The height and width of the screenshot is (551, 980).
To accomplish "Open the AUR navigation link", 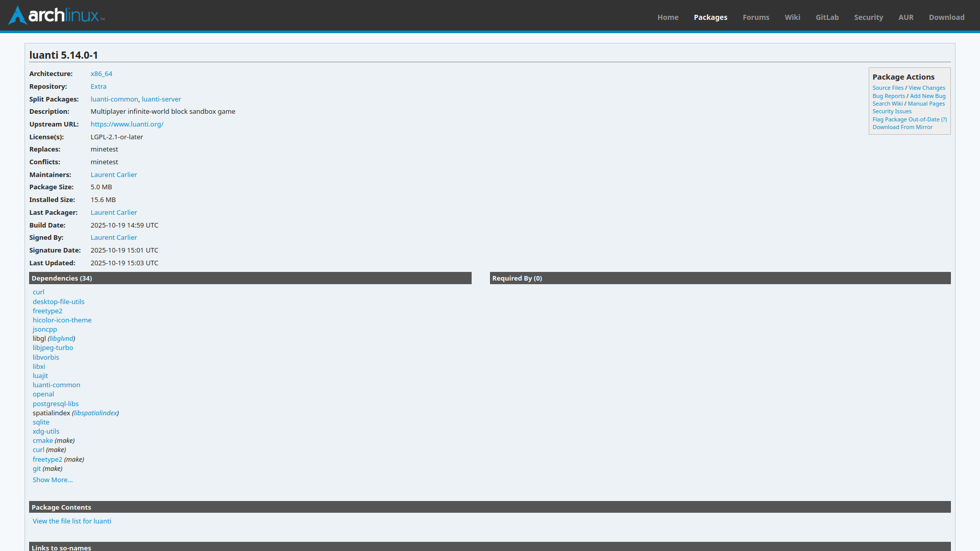I will pos(905,17).
